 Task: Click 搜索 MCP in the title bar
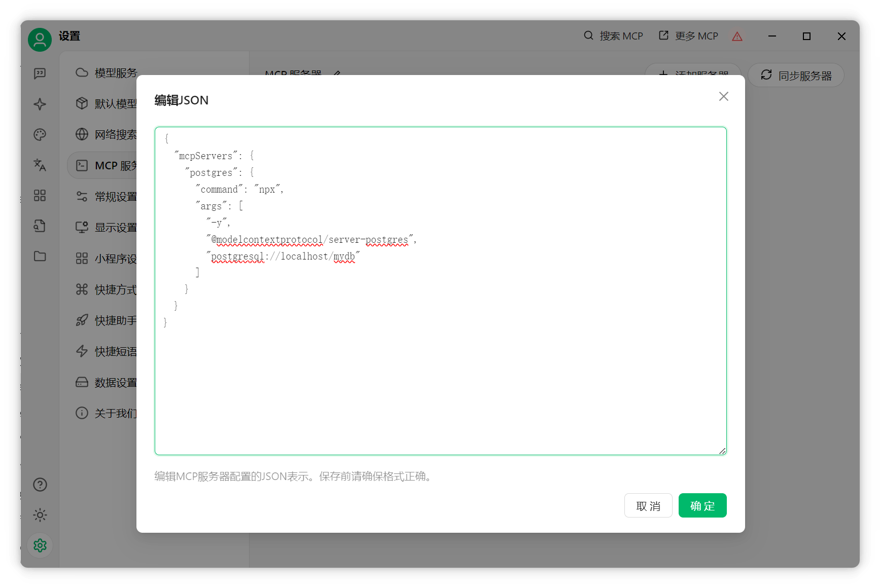[x=613, y=36]
